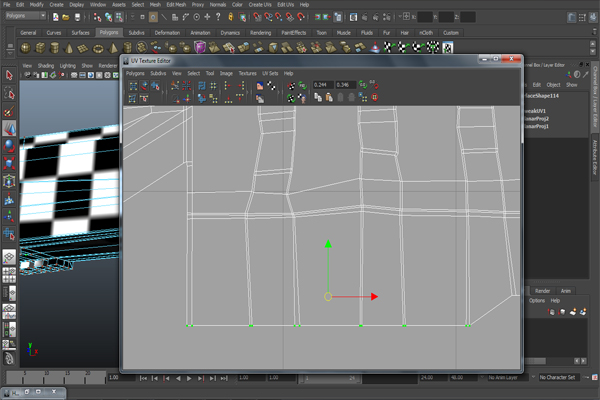Select the Lasso tool in toolbox

pos(9,93)
